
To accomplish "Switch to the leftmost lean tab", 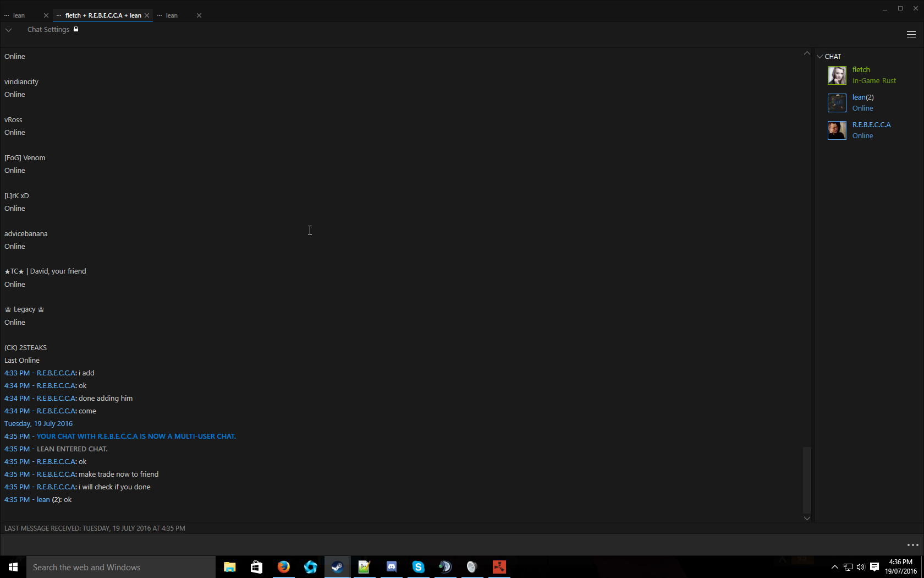I will (x=19, y=15).
